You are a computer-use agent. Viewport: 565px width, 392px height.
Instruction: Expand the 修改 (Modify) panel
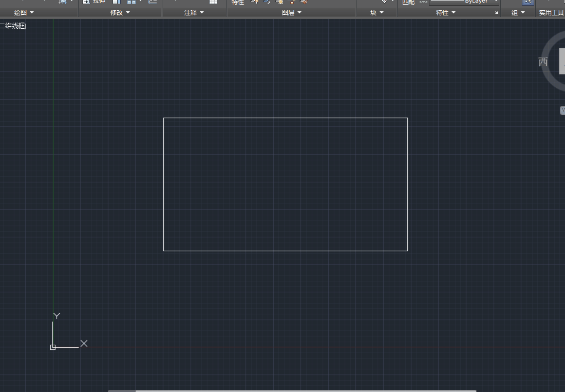coord(120,12)
